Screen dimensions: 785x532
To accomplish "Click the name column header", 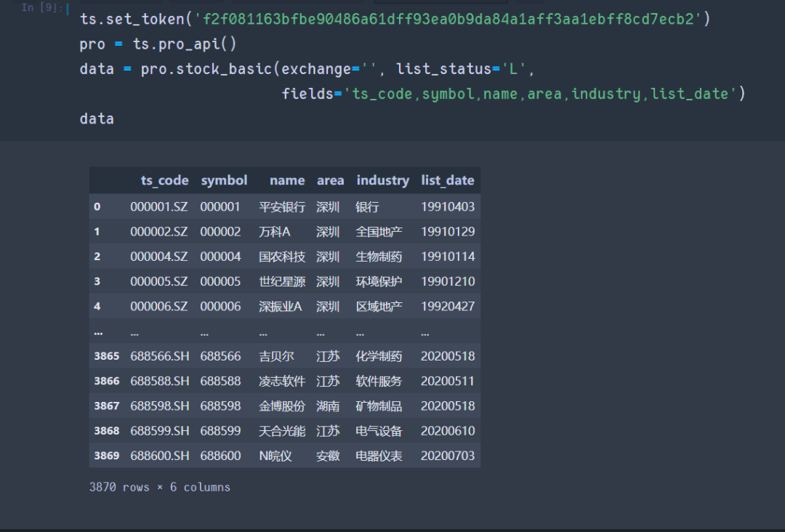I will (x=287, y=180).
